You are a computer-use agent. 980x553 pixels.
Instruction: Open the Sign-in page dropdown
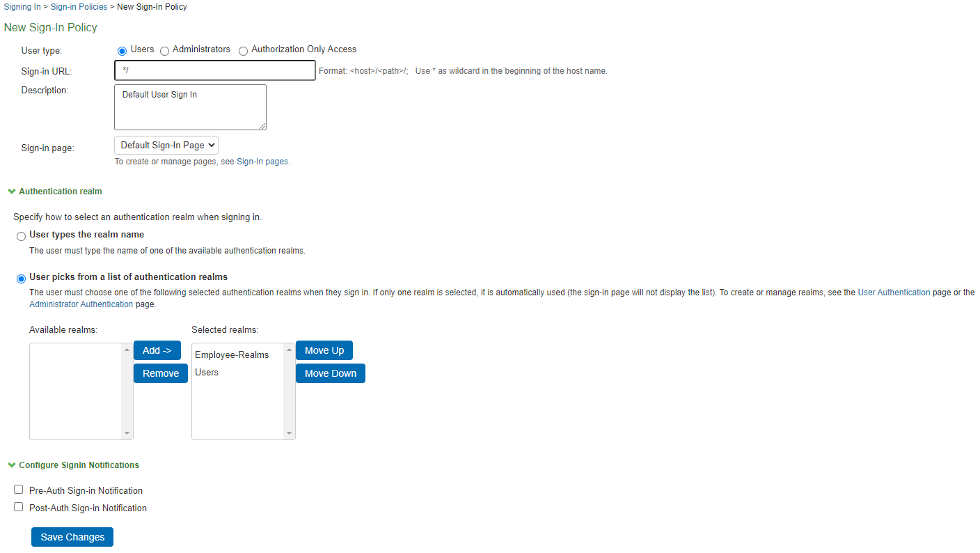[x=166, y=145]
